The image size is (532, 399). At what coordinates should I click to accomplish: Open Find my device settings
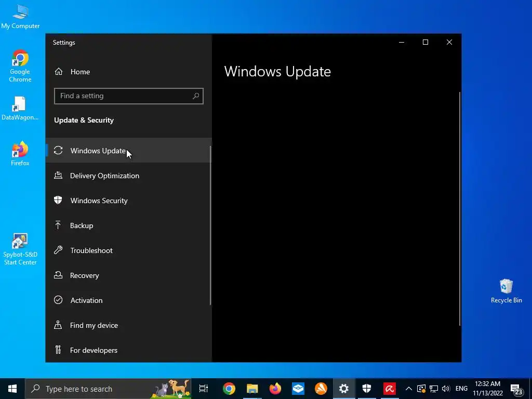(x=129, y=325)
